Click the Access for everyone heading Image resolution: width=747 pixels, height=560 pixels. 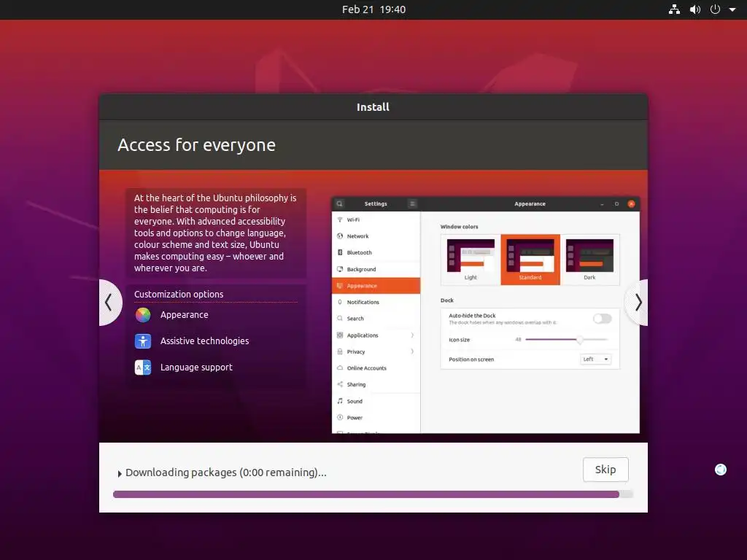pos(196,145)
